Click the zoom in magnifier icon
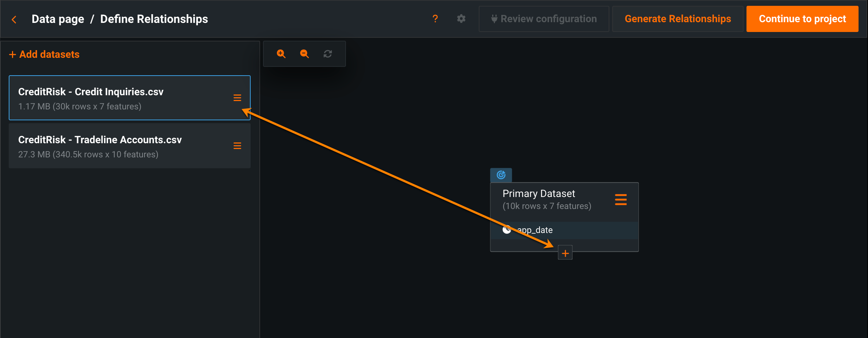Screen dimensions: 868x338 [x=281, y=54]
